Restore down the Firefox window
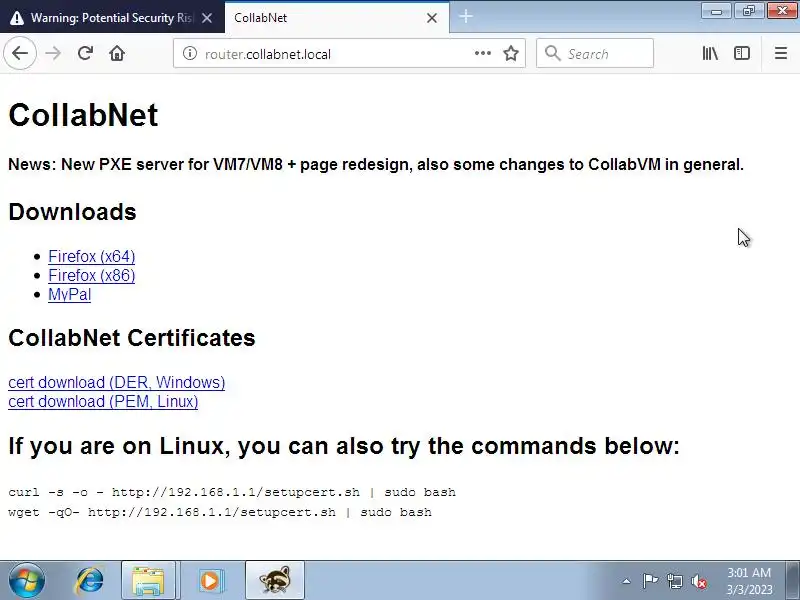 pyautogui.click(x=748, y=11)
